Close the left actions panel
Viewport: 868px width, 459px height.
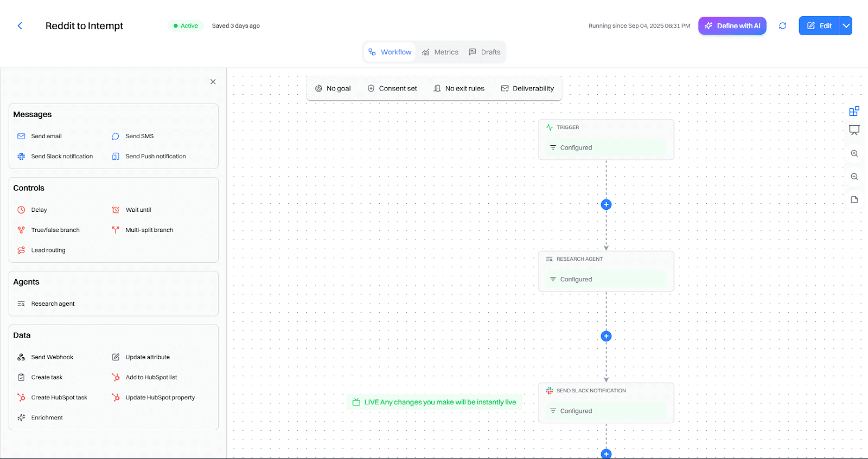[x=213, y=82]
